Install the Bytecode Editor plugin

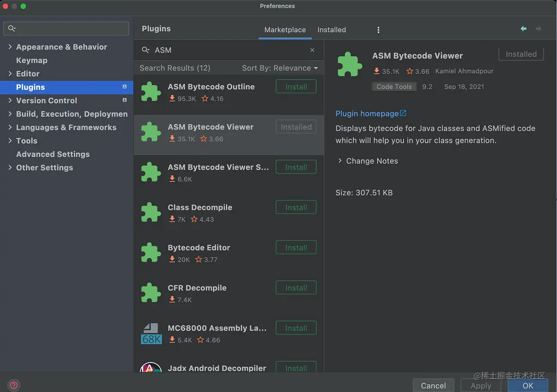point(296,248)
